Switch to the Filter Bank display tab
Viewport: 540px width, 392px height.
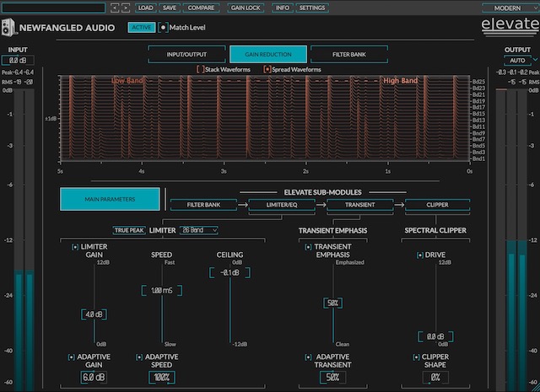(x=348, y=54)
